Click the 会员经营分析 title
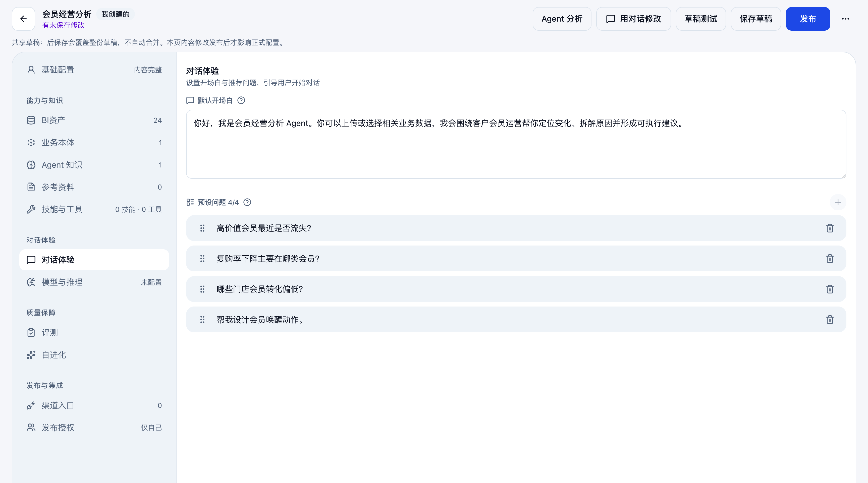This screenshot has height=483, width=868. click(67, 14)
